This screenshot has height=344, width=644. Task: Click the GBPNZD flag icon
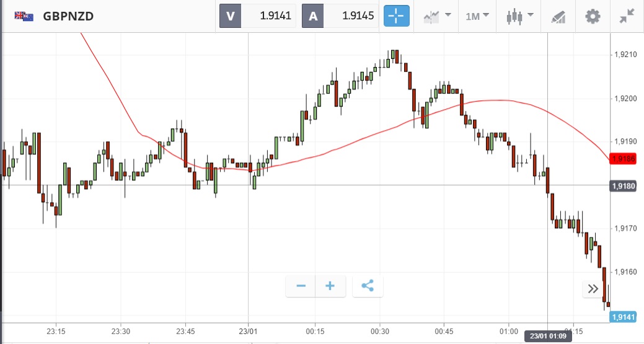coord(24,16)
